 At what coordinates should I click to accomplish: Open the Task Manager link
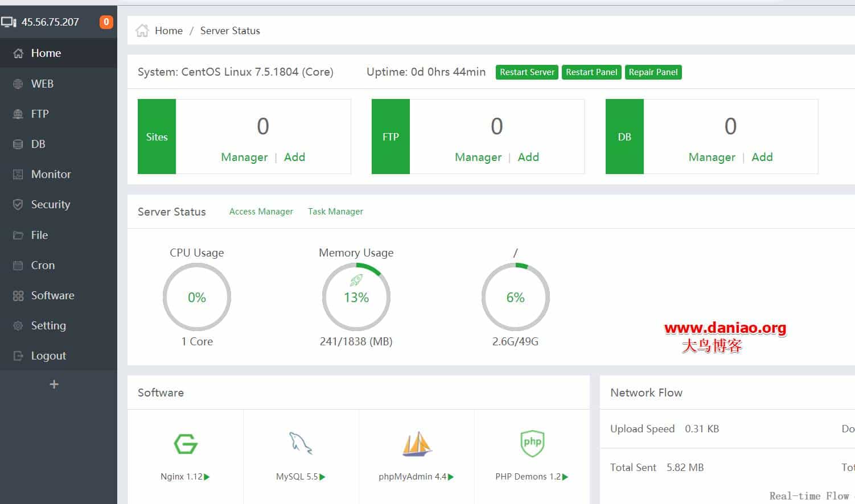click(x=335, y=212)
